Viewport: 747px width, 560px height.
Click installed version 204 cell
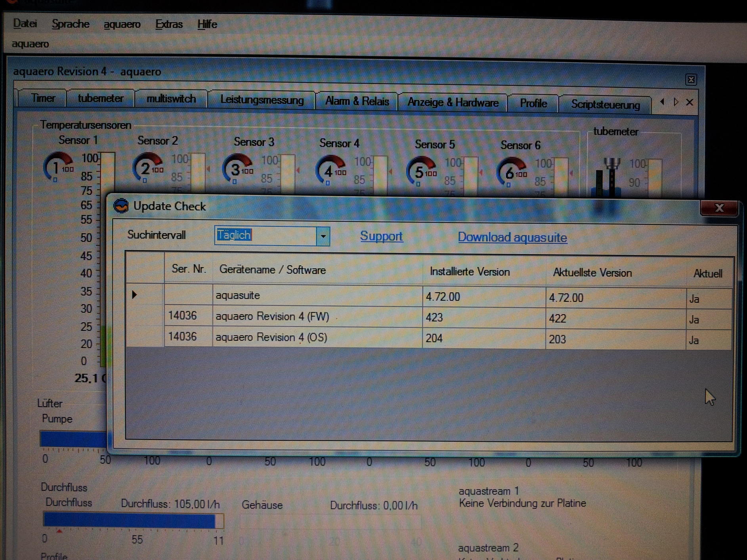[x=484, y=339]
